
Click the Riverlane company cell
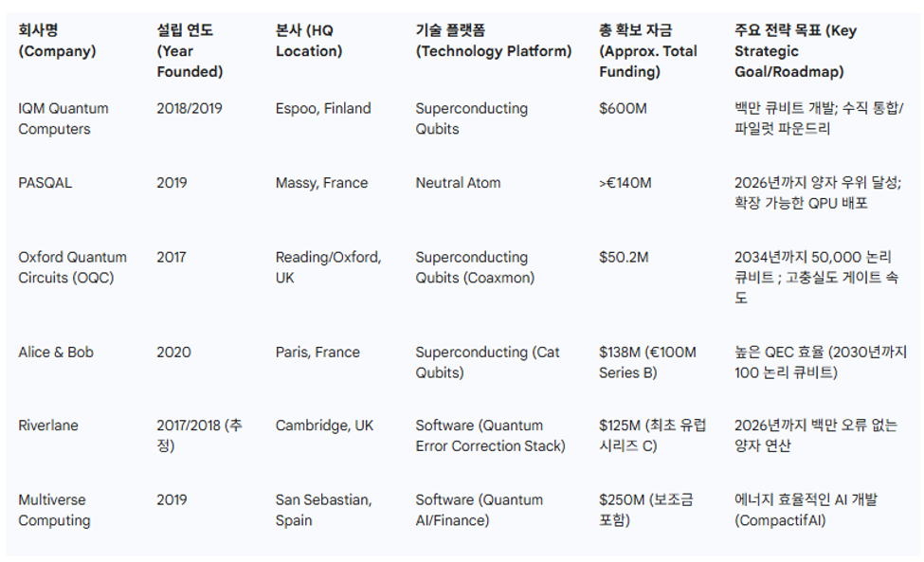click(47, 426)
